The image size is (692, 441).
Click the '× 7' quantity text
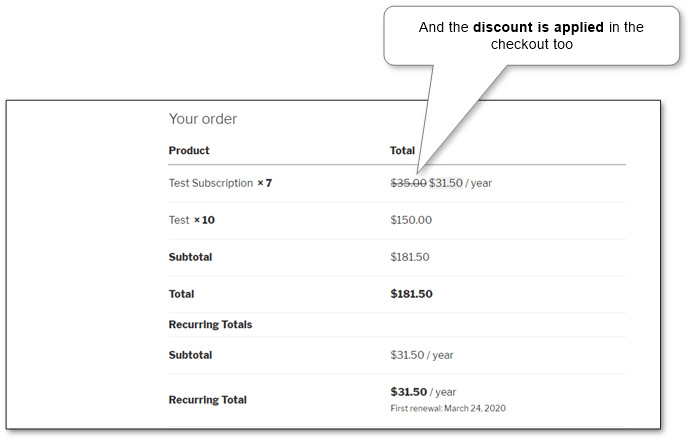click(x=265, y=183)
